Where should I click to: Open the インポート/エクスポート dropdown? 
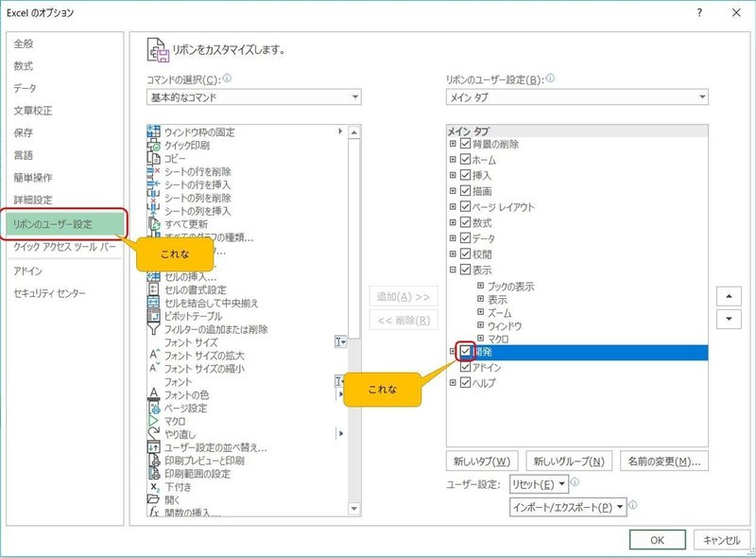568,507
